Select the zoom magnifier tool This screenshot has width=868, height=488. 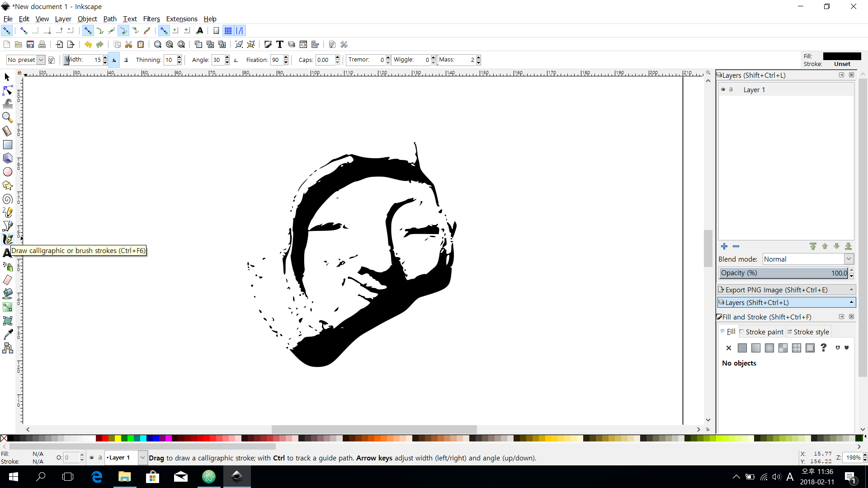[7, 117]
